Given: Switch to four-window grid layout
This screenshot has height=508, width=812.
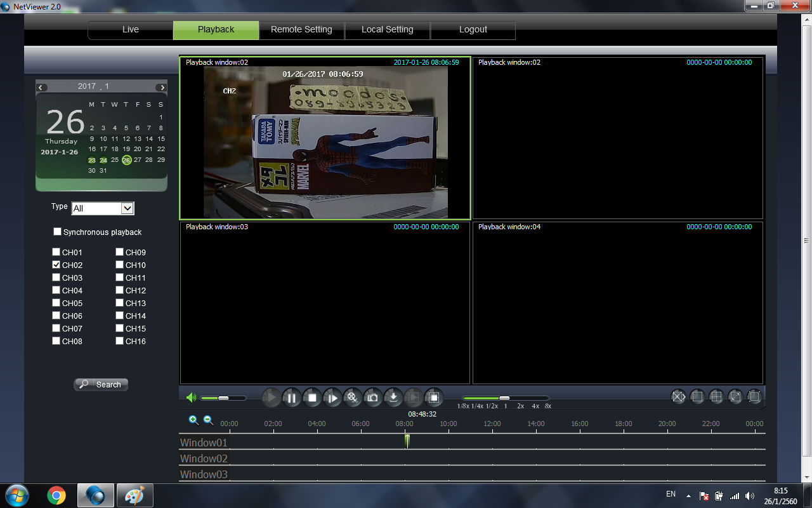Looking at the screenshot, I should [716, 397].
